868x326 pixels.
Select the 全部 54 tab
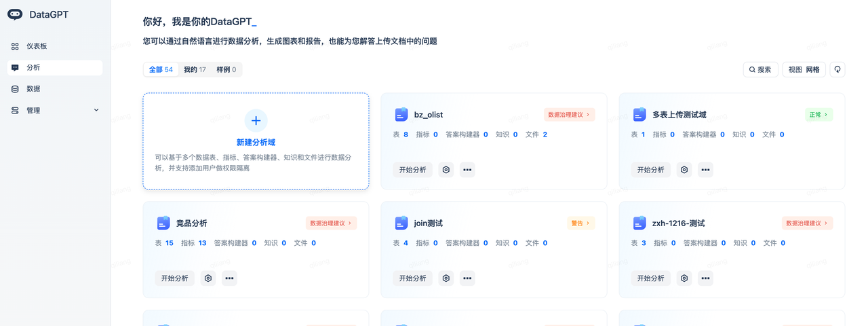coord(161,69)
